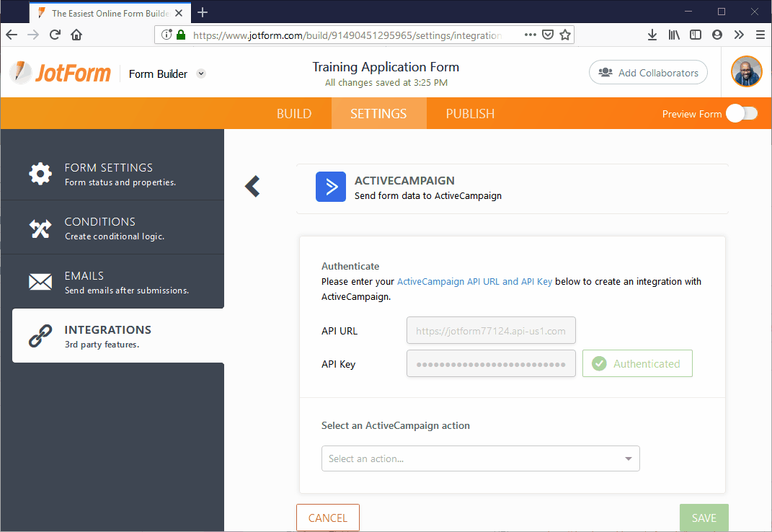The image size is (772, 532).
Task: Show more toolbar tools overflow
Action: point(739,35)
